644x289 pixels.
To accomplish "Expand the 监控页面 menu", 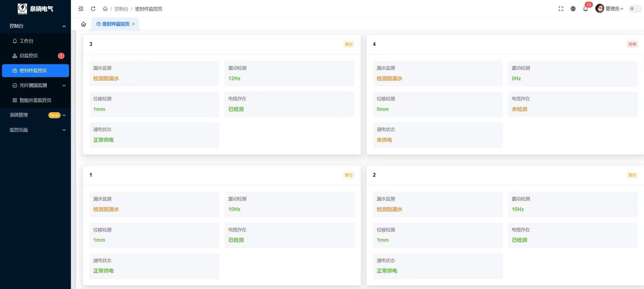I will point(35,130).
